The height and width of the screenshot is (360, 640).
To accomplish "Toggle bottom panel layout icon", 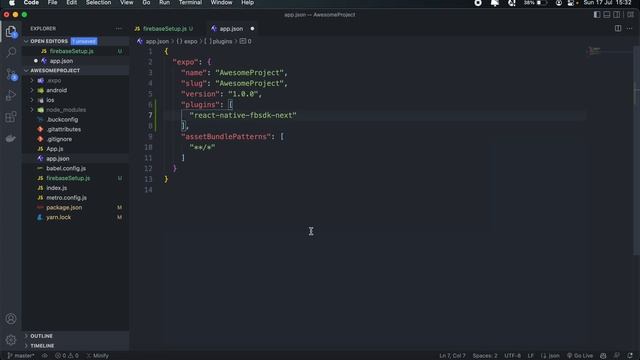I will tap(607, 15).
